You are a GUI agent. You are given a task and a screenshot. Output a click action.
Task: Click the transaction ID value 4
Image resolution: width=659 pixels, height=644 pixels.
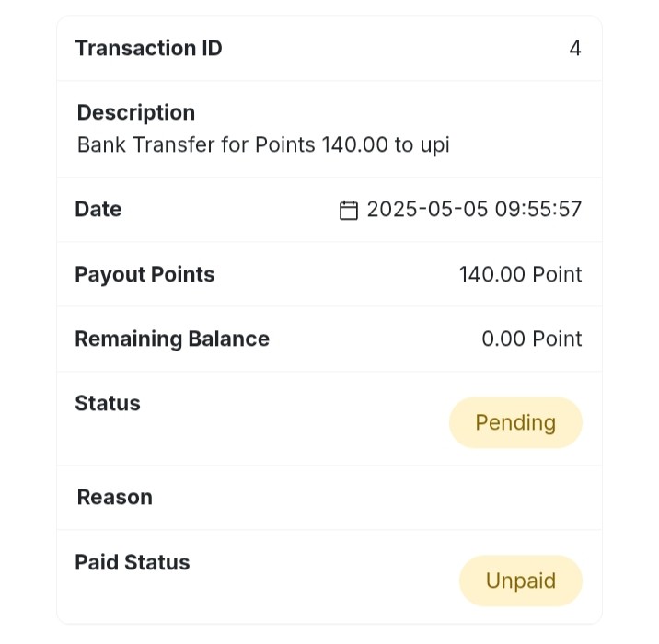click(575, 49)
